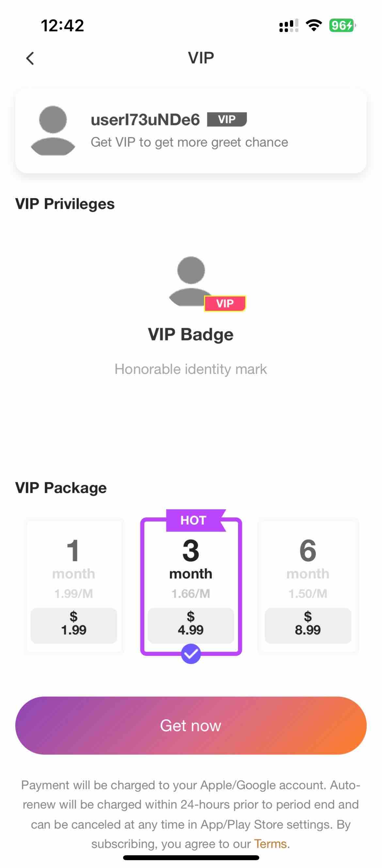382x868 pixels.
Task: Tap the $8.99 price box
Action: pos(308,626)
